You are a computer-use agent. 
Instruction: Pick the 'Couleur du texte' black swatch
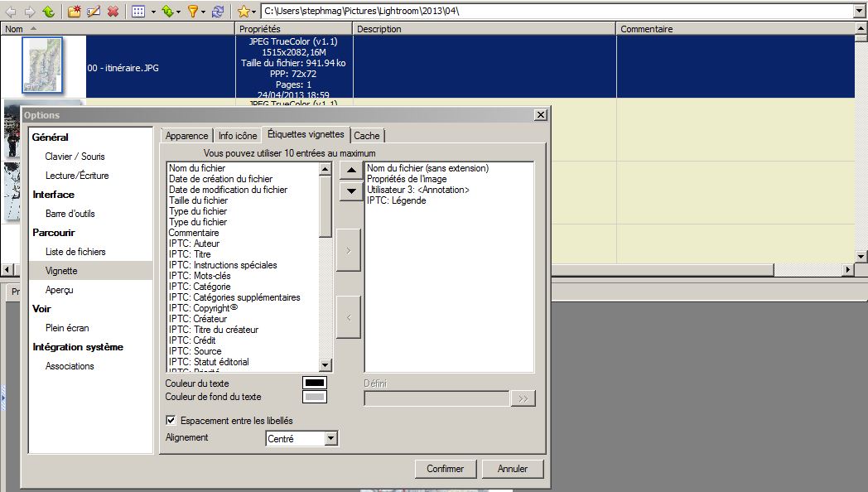[x=315, y=383]
